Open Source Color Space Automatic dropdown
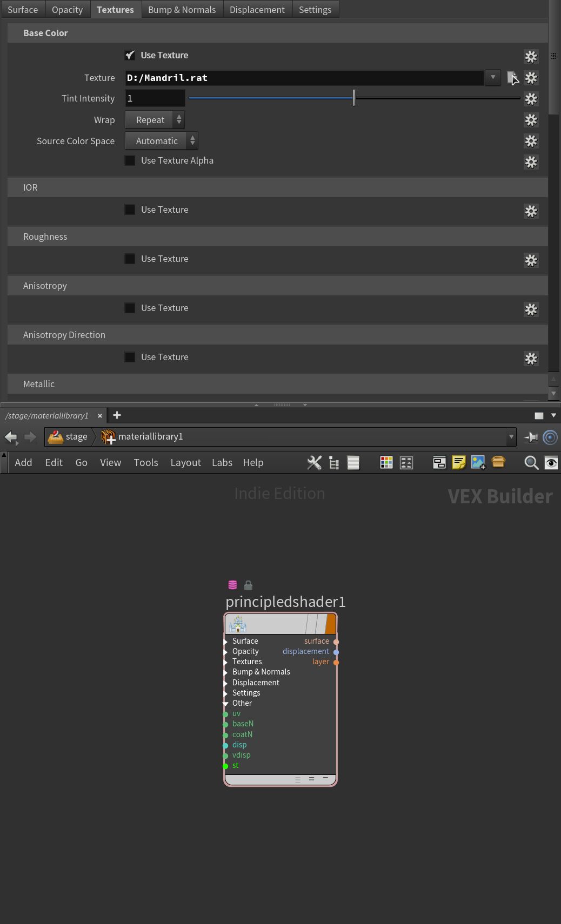The height and width of the screenshot is (924, 561). pyautogui.click(x=162, y=141)
